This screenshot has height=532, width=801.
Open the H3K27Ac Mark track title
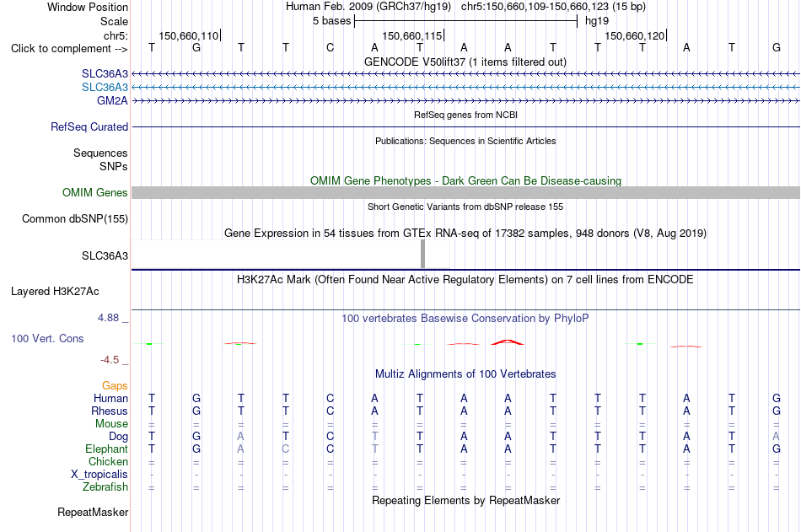point(465,280)
